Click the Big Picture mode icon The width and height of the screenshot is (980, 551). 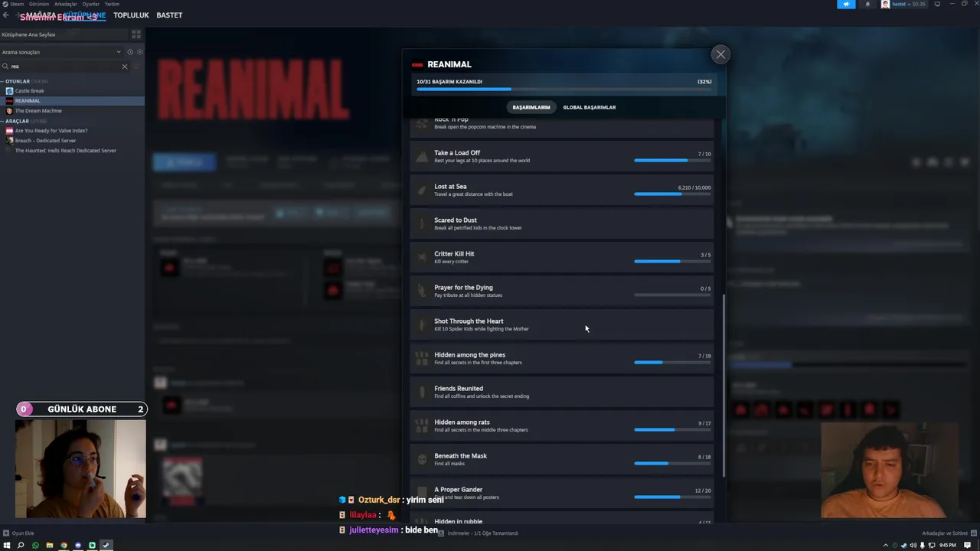coord(937,4)
